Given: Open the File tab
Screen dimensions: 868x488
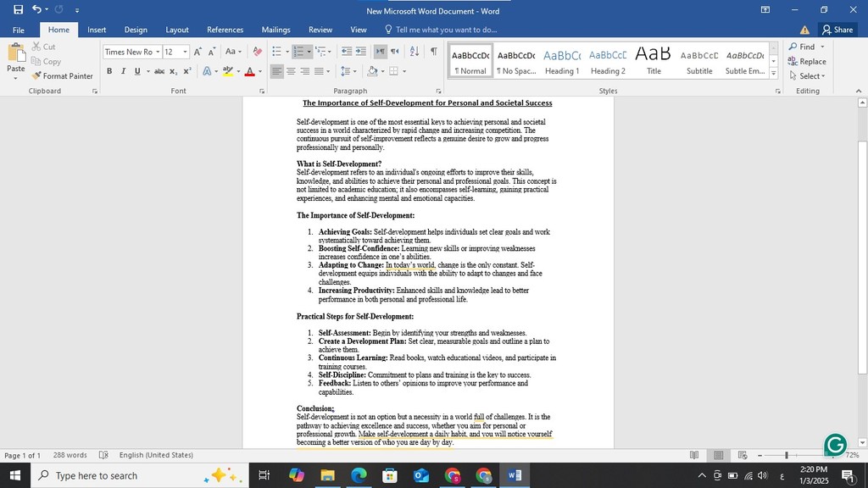Looking at the screenshot, I should click(x=19, y=30).
